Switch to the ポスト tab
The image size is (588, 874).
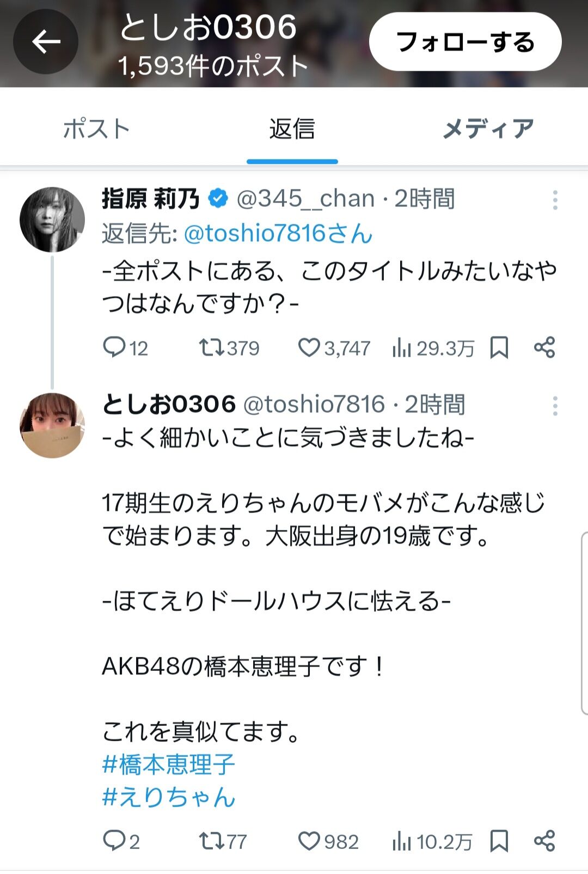[x=97, y=129]
